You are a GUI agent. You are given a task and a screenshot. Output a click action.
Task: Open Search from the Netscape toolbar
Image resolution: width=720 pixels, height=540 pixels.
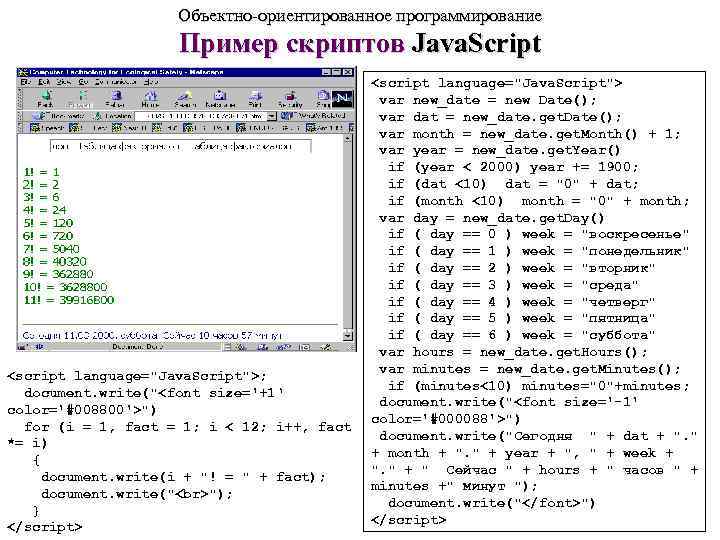point(185,98)
